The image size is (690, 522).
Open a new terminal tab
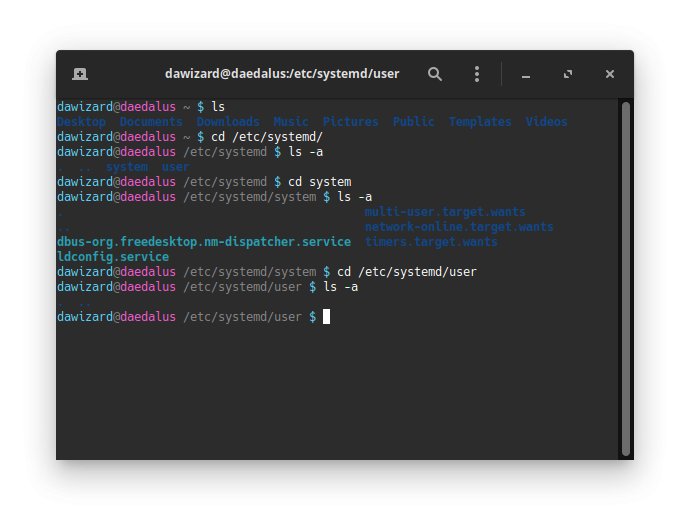[x=80, y=74]
